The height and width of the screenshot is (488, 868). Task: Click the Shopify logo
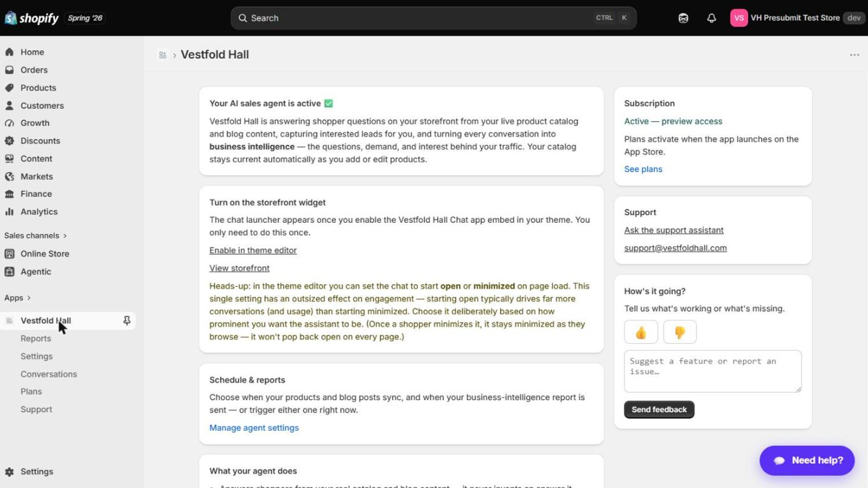(x=32, y=18)
